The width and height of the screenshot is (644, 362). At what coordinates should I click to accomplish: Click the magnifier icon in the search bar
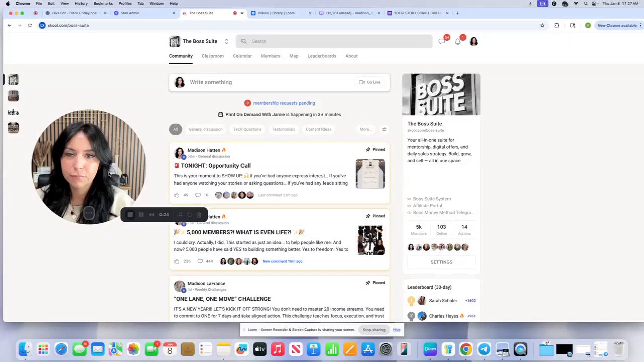244,41
